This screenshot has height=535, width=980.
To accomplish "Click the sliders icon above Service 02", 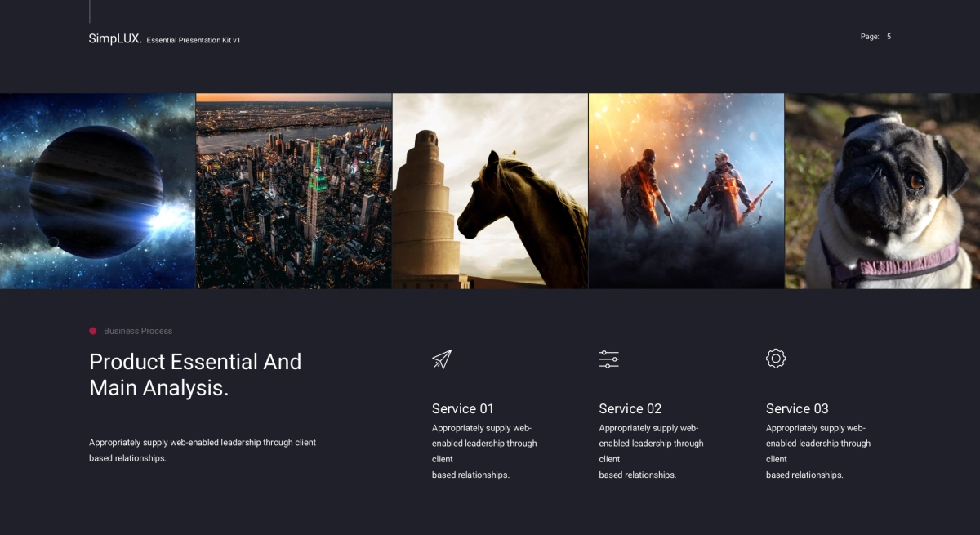I will click(608, 359).
